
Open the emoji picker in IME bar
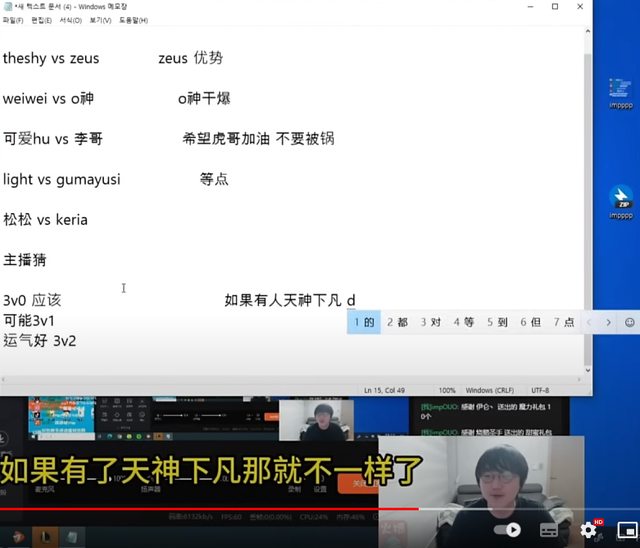[629, 322]
